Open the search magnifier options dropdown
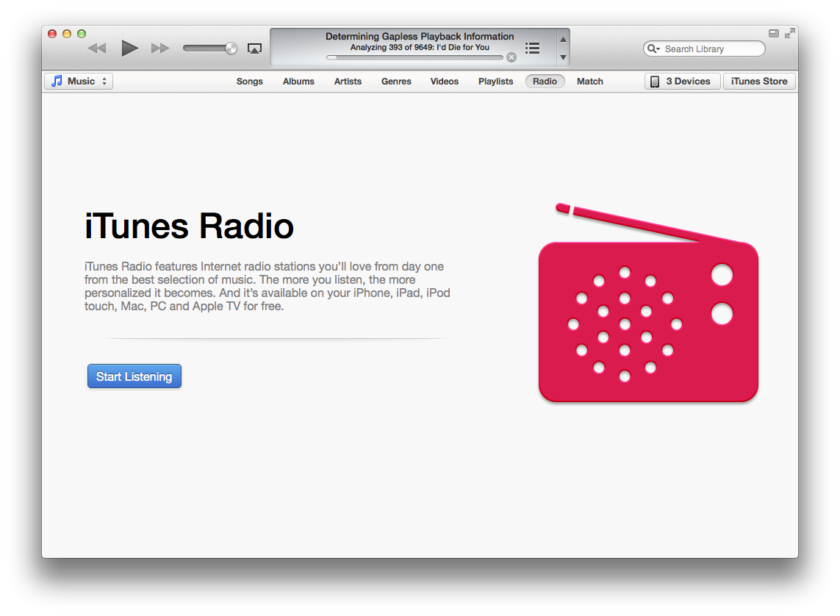 [x=653, y=49]
